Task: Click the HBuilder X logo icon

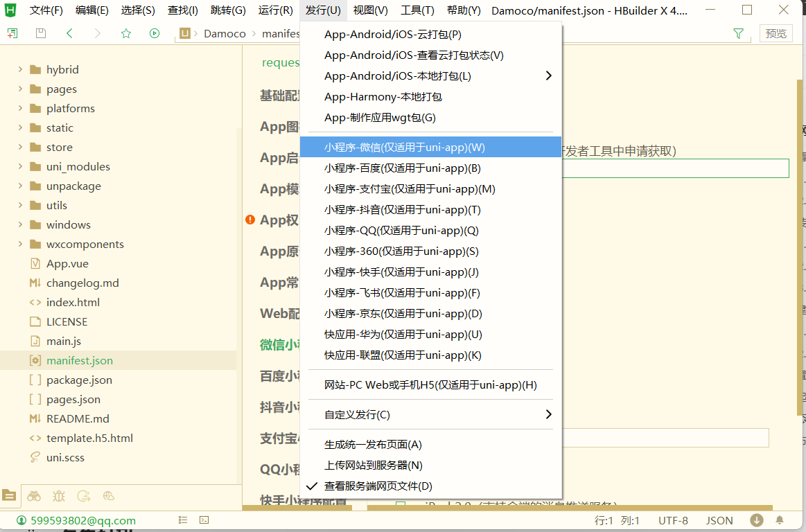Action: pyautogui.click(x=10, y=10)
